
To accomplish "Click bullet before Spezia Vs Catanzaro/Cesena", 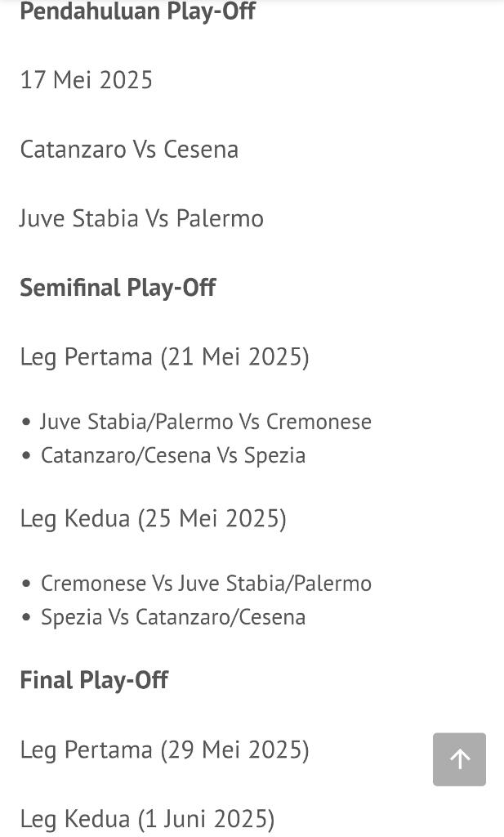I will click(x=26, y=618).
